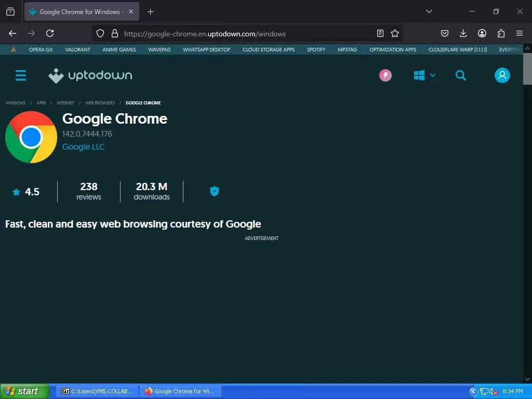Click the Windows platform logo icon
The height and width of the screenshot is (399, 532).
click(x=419, y=75)
